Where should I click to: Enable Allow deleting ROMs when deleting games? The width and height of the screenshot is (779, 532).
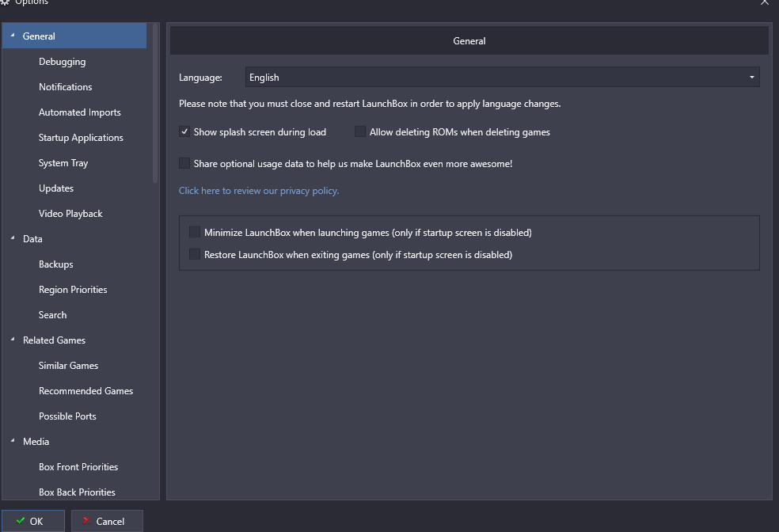point(360,131)
